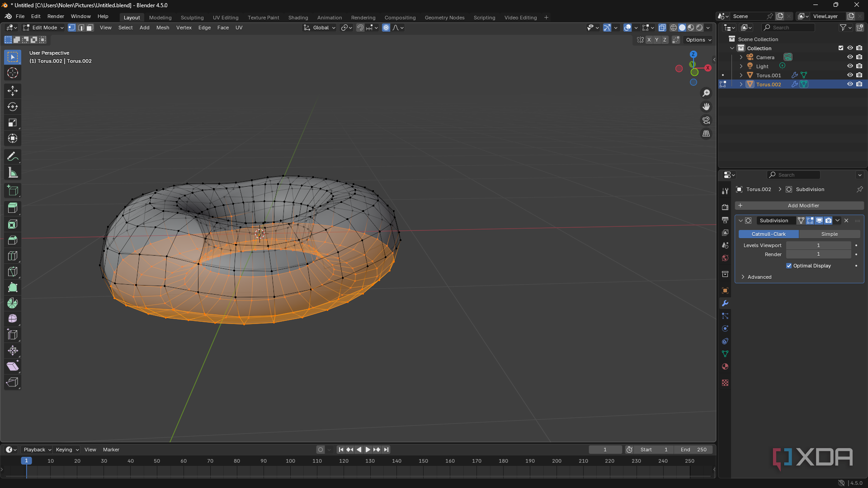Switch to the Shading workspace tab

pyautogui.click(x=298, y=18)
